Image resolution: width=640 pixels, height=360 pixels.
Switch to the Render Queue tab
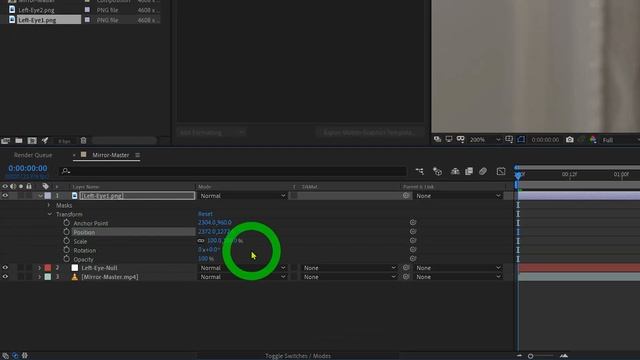click(33, 155)
